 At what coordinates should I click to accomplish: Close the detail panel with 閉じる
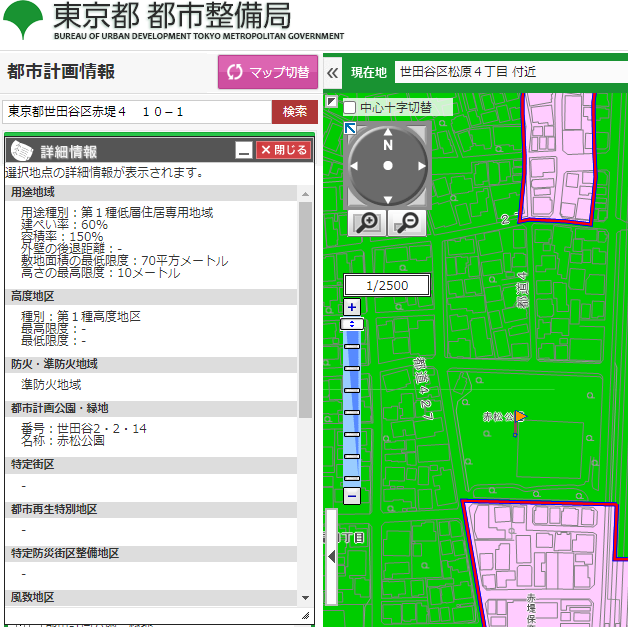tap(283, 150)
